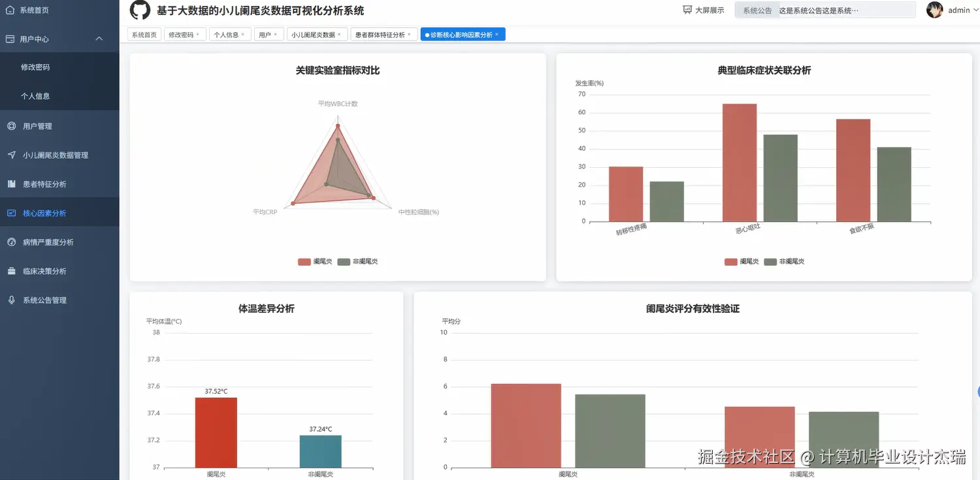This screenshot has width=980, height=480.
Task: Click the microphone icon for 系统公告管理
Action: (x=11, y=300)
